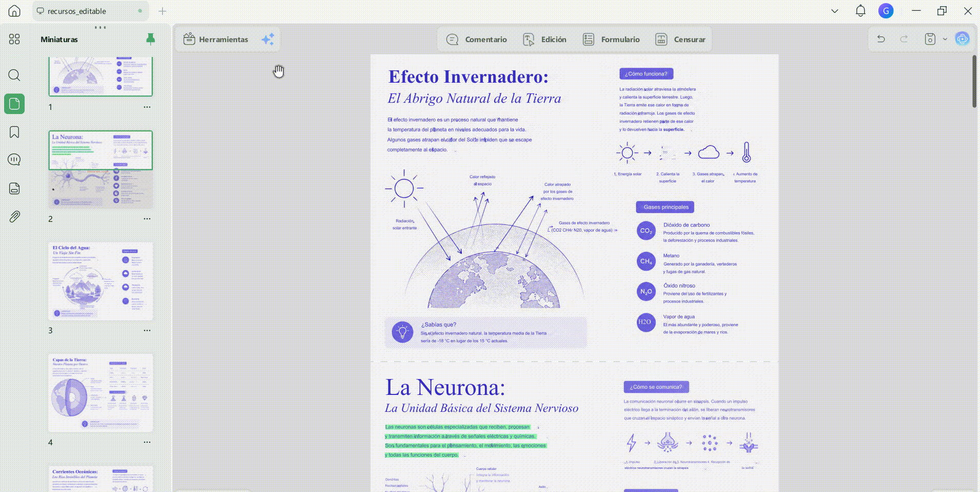980x492 pixels.
Task: Select the Corrientes Oceánicas page thumbnail
Action: point(101,479)
